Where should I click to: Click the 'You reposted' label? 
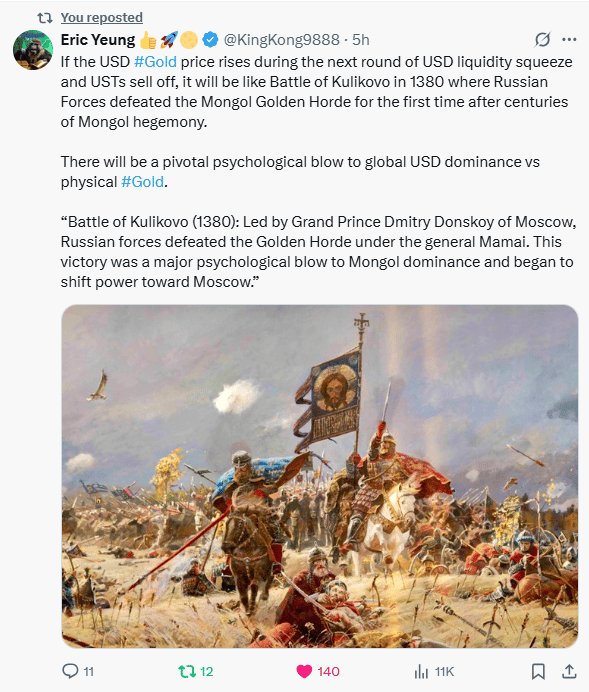click(101, 18)
